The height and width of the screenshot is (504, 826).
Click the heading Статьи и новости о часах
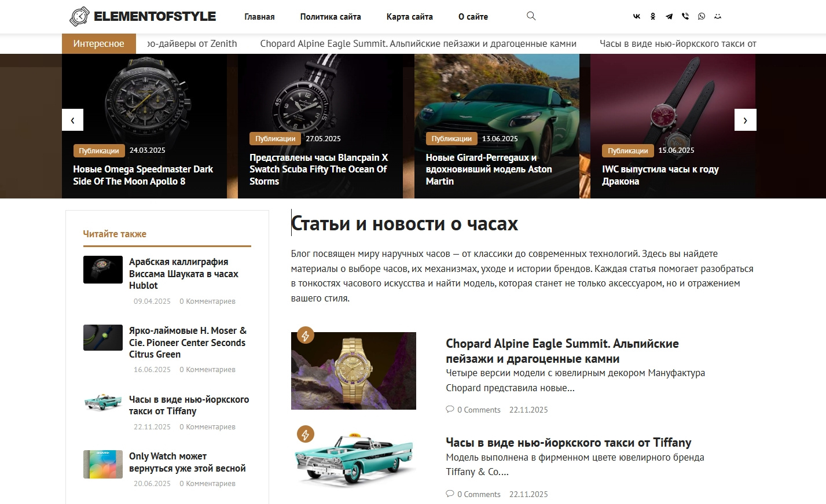point(405,223)
